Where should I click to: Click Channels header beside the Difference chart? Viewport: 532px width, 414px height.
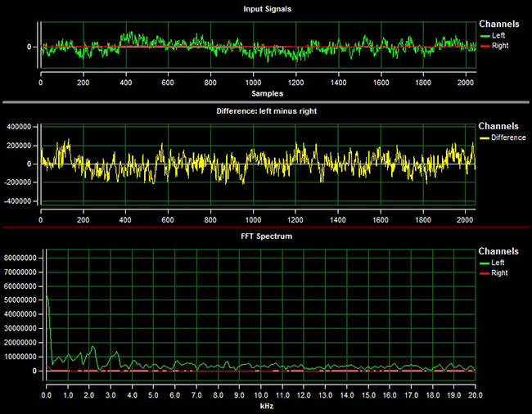(498, 127)
